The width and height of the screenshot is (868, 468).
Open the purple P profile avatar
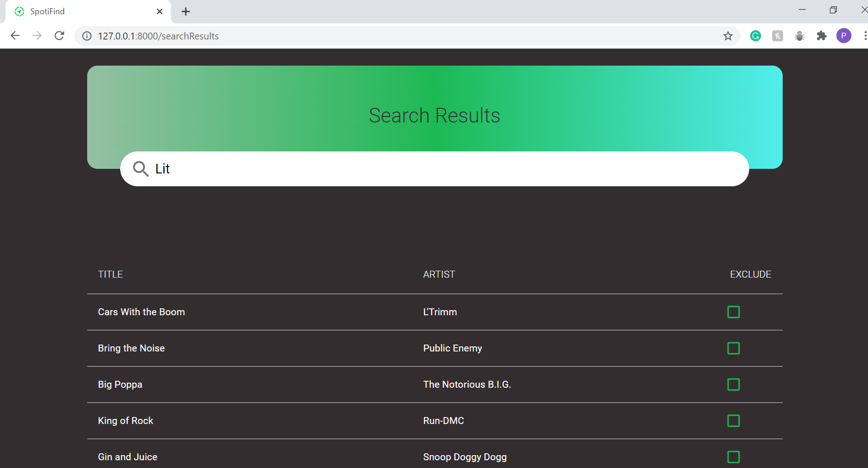(844, 36)
